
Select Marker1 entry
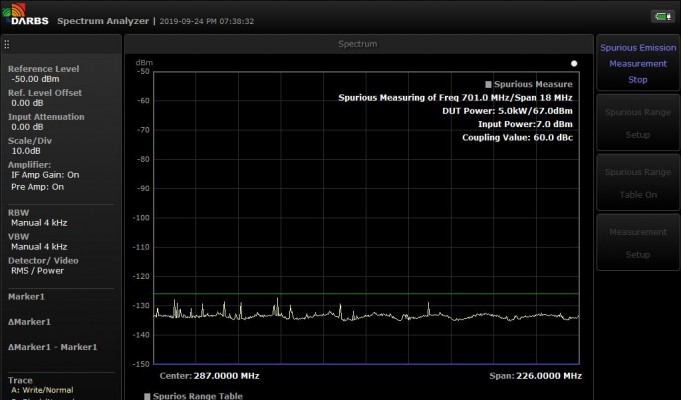(x=26, y=297)
